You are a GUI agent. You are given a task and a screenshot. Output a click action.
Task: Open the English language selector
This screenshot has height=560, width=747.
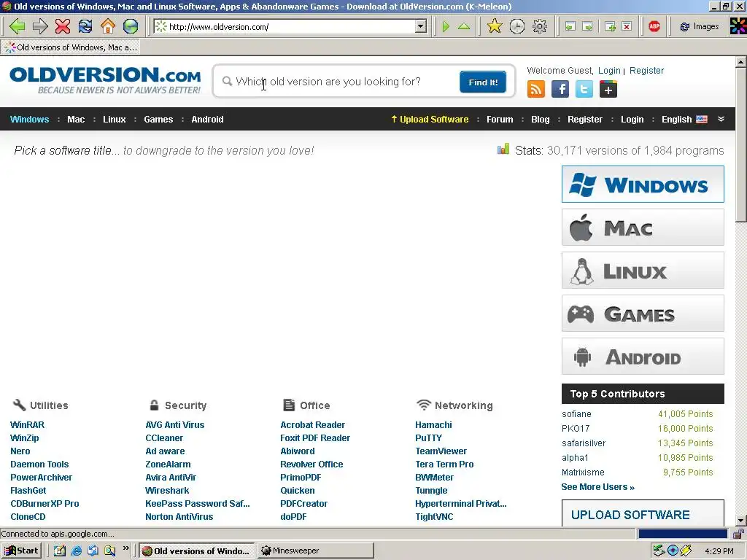684,120
